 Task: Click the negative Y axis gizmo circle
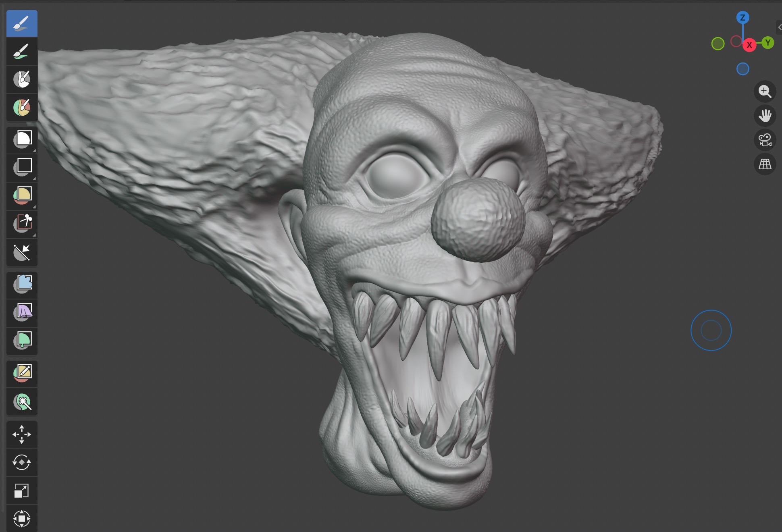pos(718,44)
